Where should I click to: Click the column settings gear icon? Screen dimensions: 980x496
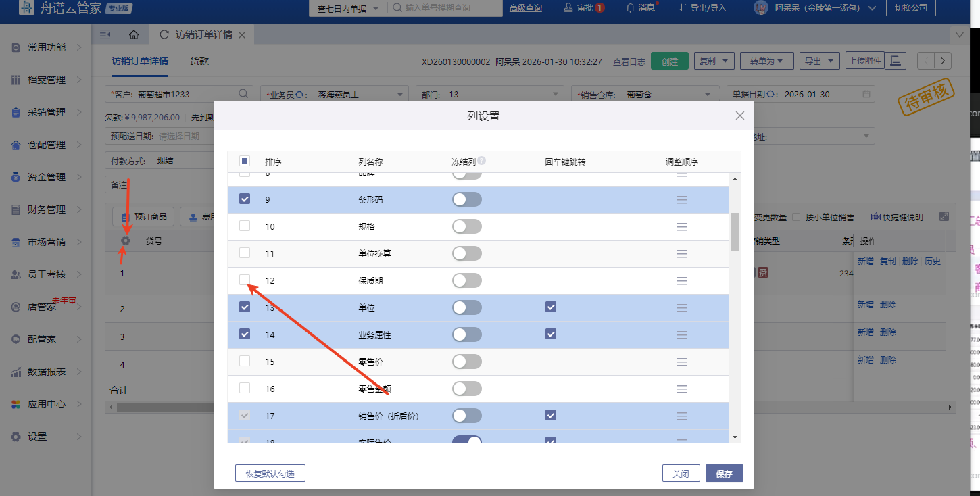tap(125, 241)
